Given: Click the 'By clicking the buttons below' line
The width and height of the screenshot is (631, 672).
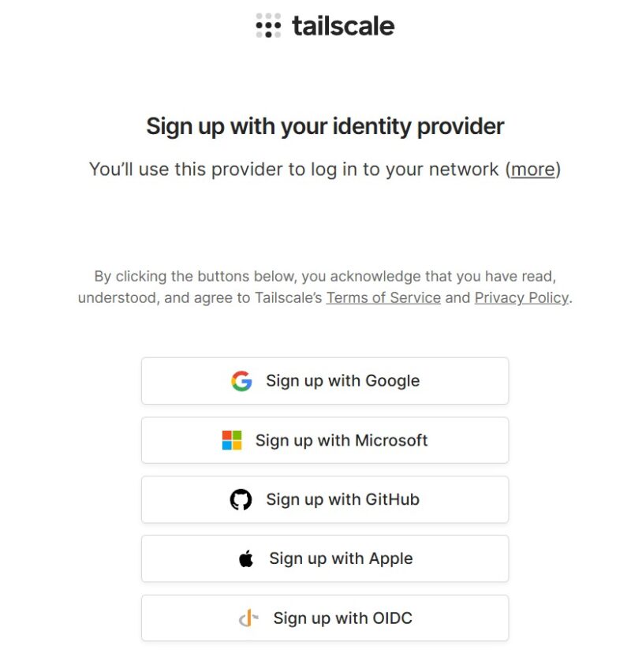Looking at the screenshot, I should 325,276.
